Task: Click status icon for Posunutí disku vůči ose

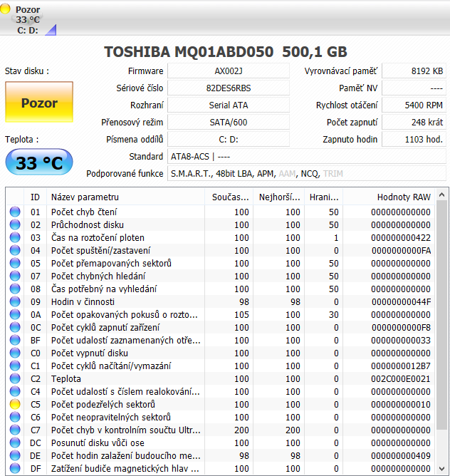Action: tap(15, 443)
